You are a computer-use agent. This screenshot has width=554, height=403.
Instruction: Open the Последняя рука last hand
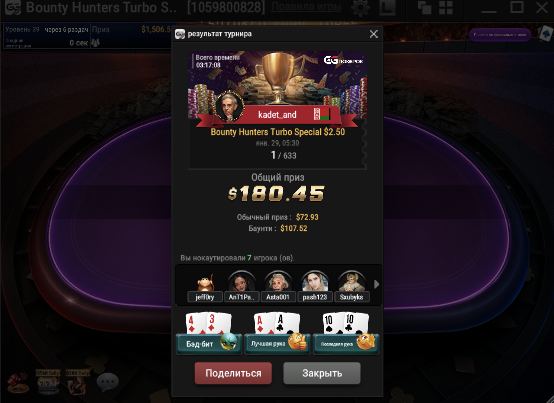coord(346,333)
